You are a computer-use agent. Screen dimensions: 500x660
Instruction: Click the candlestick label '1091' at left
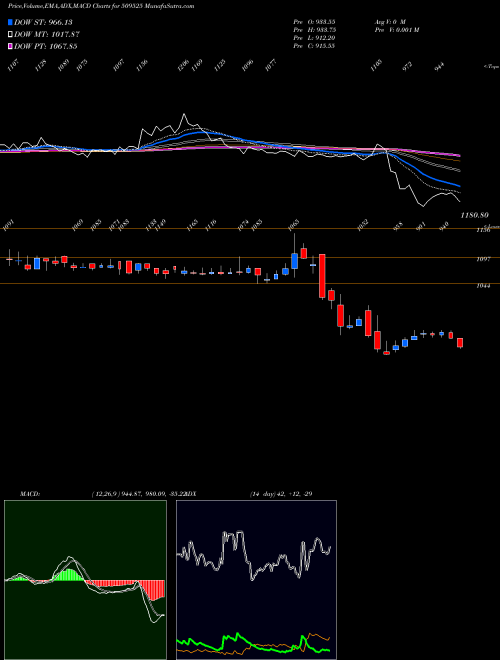tap(8, 227)
